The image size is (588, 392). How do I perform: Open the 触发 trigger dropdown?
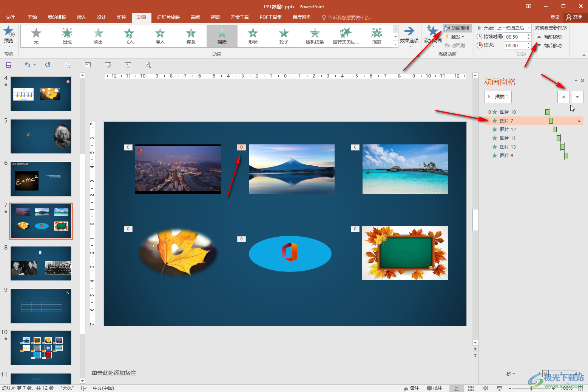pyautogui.click(x=455, y=37)
